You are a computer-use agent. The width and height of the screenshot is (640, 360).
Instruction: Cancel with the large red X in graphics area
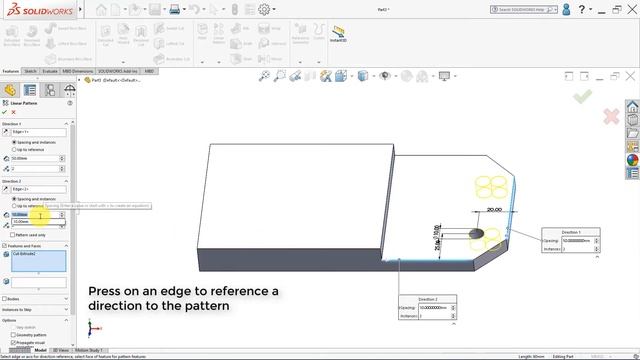coord(611,117)
